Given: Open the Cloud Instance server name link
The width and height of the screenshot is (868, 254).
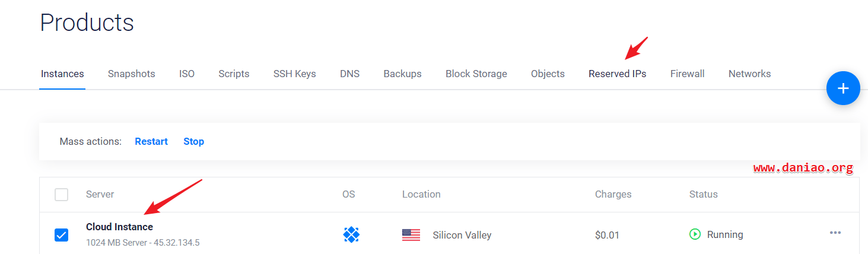Looking at the screenshot, I should point(119,227).
